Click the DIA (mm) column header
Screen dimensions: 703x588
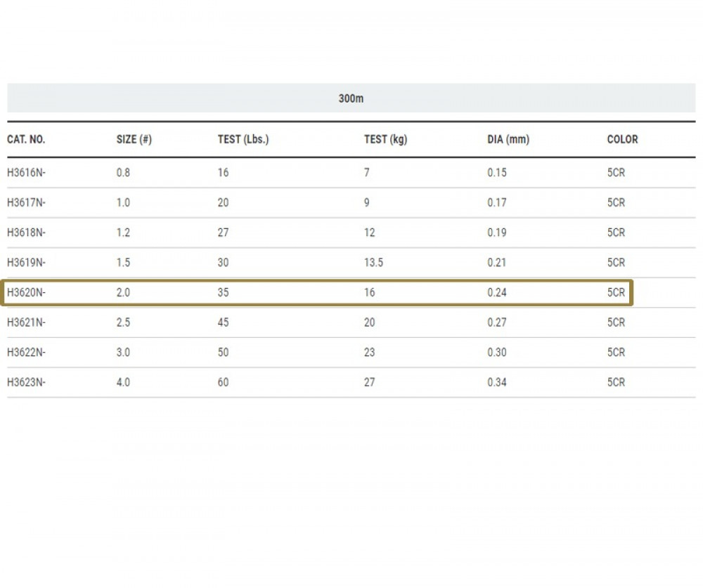pyautogui.click(x=508, y=139)
